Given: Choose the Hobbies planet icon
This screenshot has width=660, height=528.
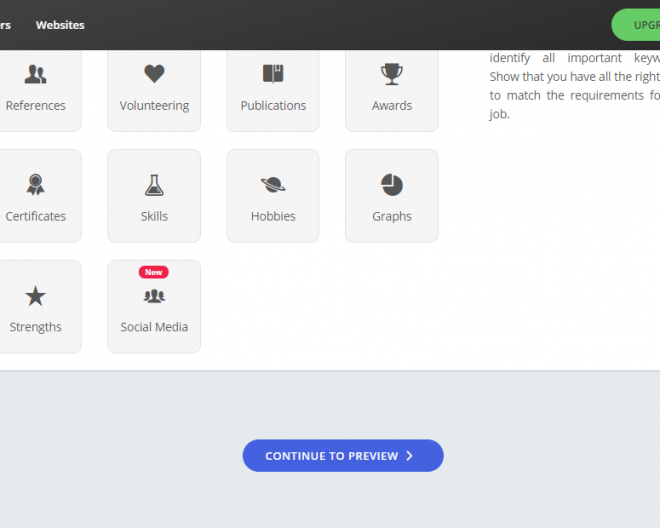Looking at the screenshot, I should (273, 185).
